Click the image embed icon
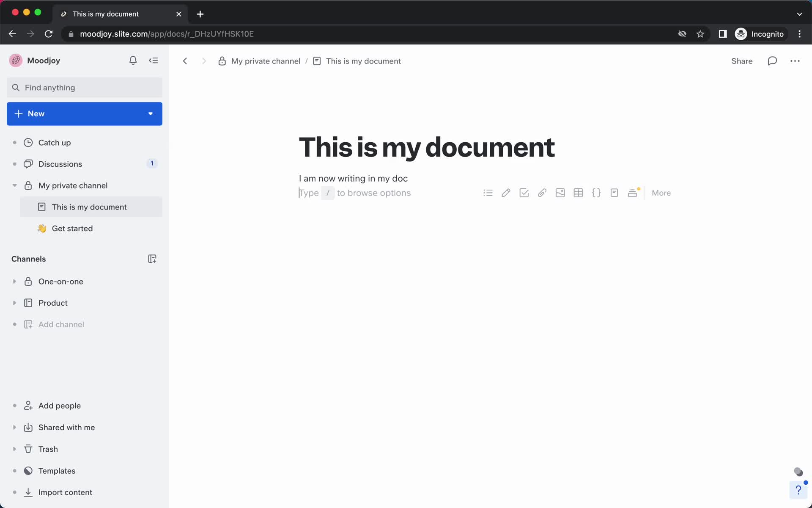Image resolution: width=812 pixels, height=508 pixels. point(560,193)
